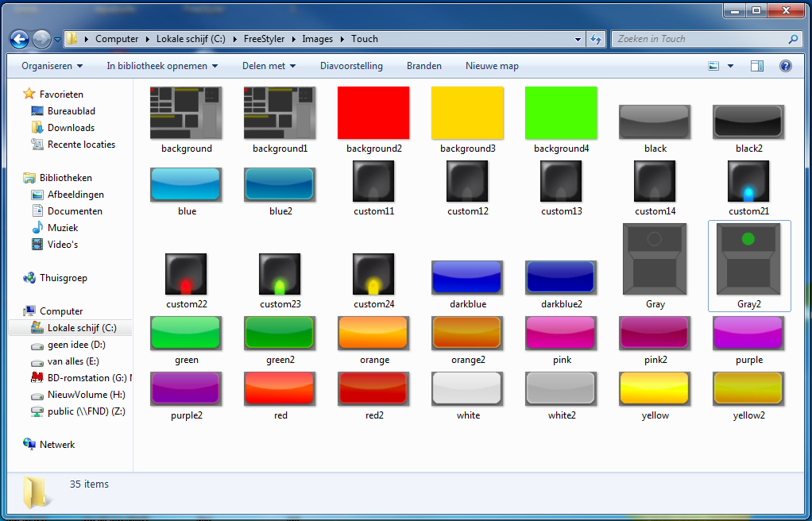Open Help via blue question mark icon
The height and width of the screenshot is (521, 812).
point(785,66)
